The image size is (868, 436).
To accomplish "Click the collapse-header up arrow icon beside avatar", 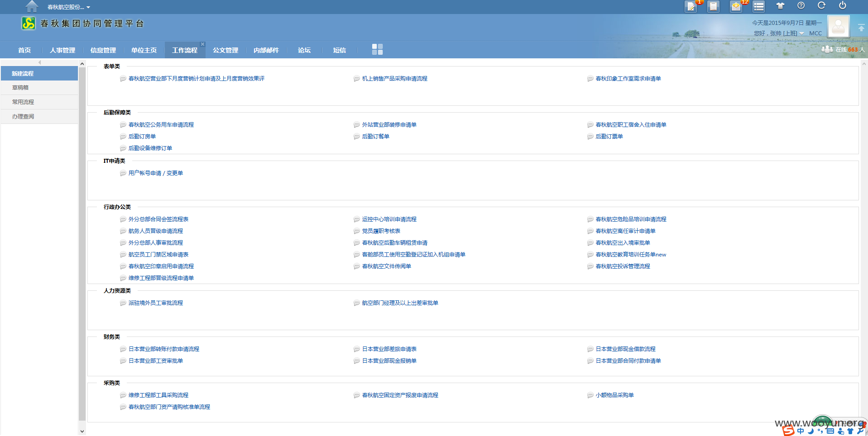I will pyautogui.click(x=861, y=28).
